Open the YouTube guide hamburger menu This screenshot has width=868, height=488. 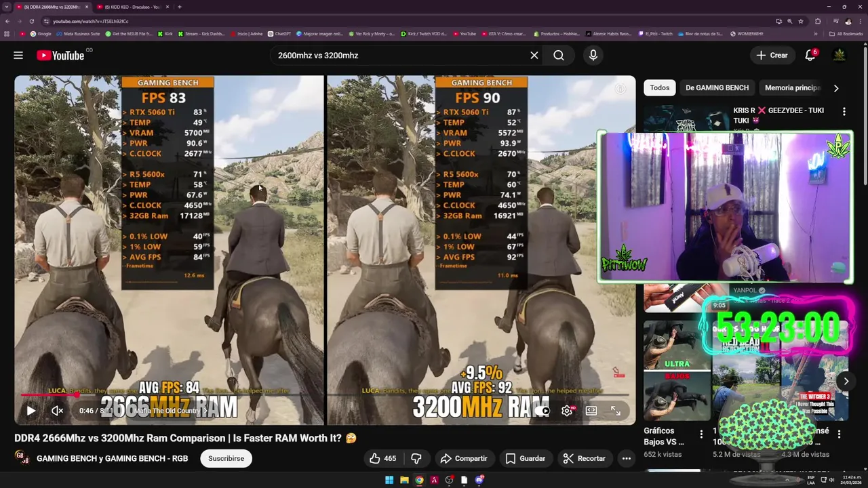[18, 56]
